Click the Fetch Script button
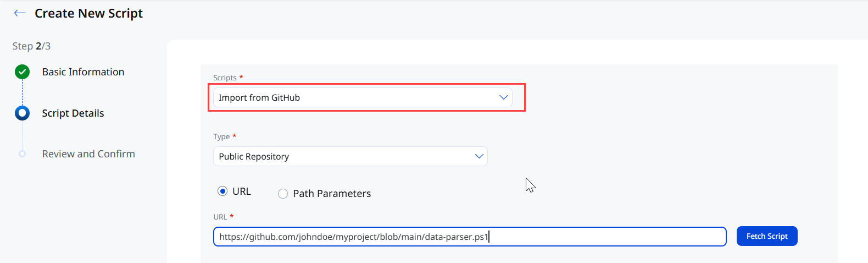868x263 pixels. pyautogui.click(x=767, y=236)
